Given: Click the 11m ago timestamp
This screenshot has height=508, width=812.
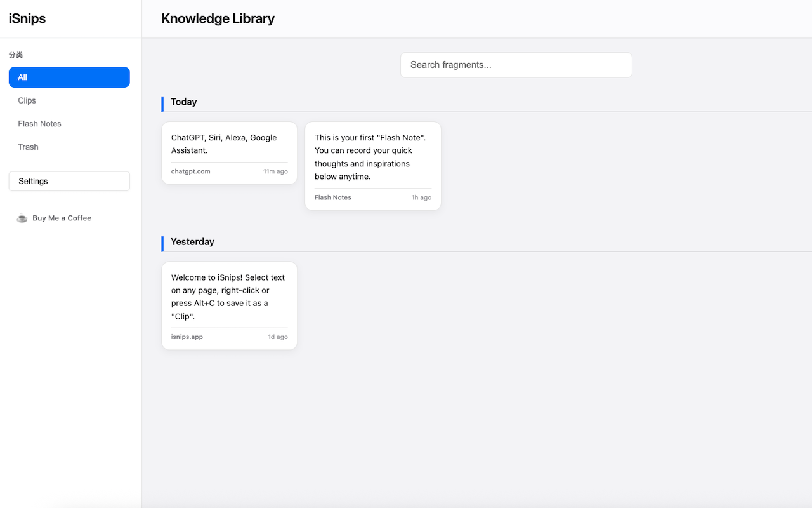Looking at the screenshot, I should (275, 171).
